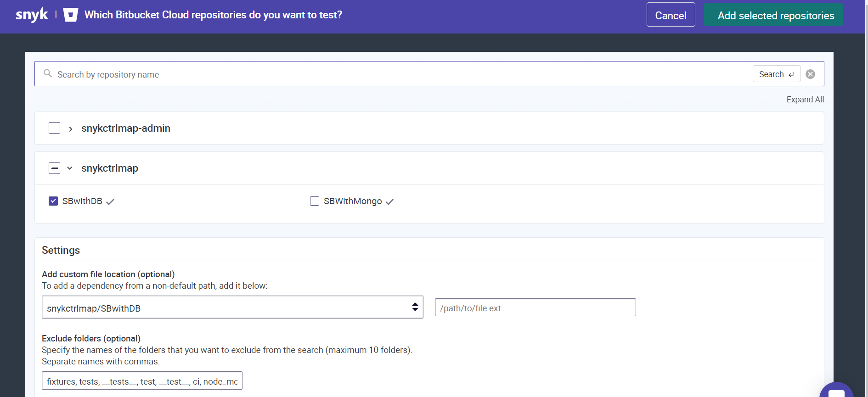
Task: Click the SBWithMongo repository label
Action: (353, 201)
